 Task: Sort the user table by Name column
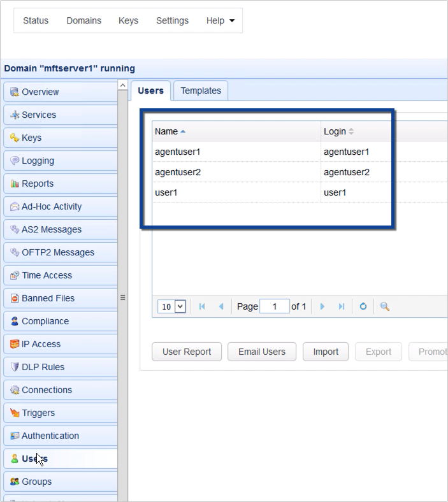[x=167, y=131]
